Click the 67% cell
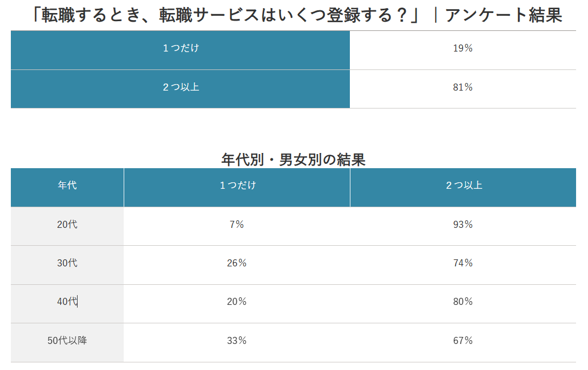 (463, 341)
